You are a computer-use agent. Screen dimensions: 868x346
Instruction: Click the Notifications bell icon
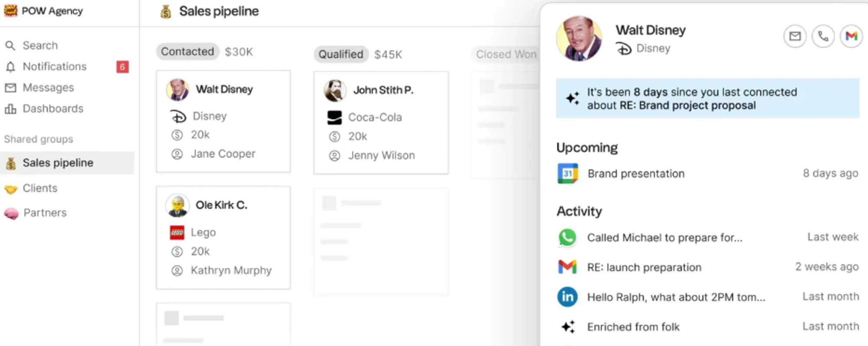[10, 67]
